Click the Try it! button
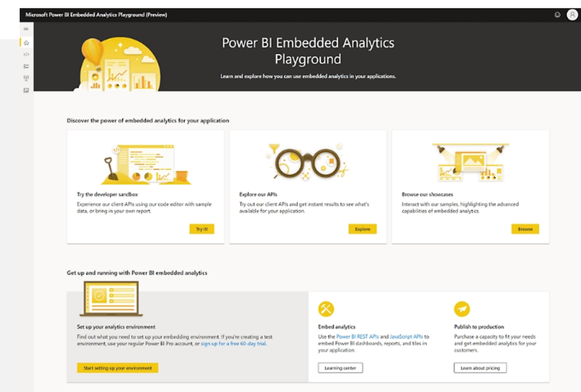This screenshot has height=392, width=581. point(202,229)
